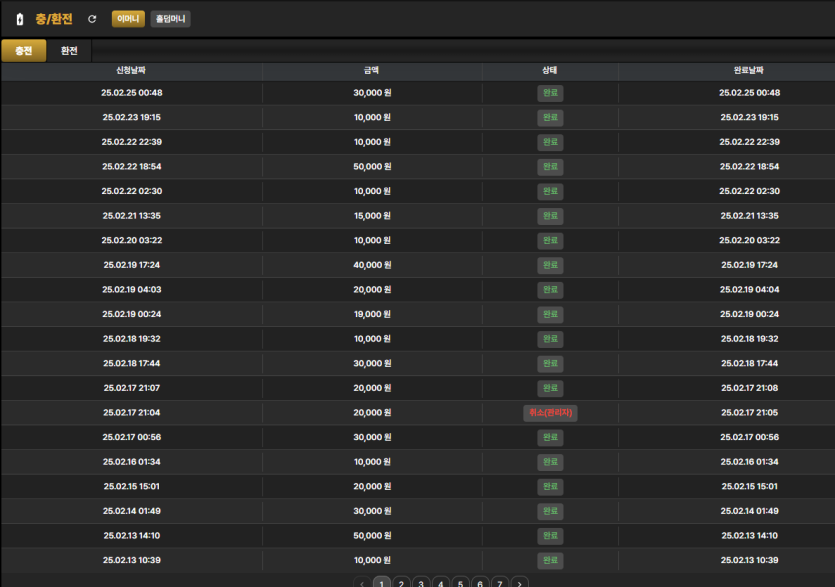
Task: Jump to page 7 of the history
Action: [500, 583]
